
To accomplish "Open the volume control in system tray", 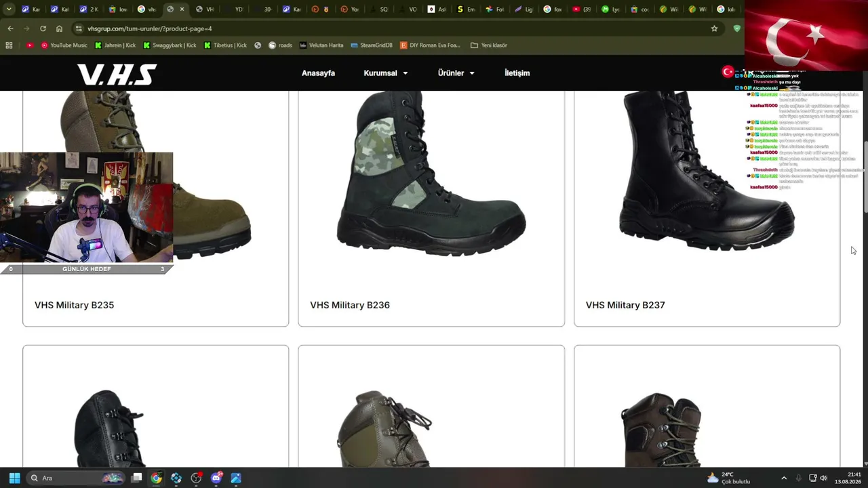I will pos(824,478).
